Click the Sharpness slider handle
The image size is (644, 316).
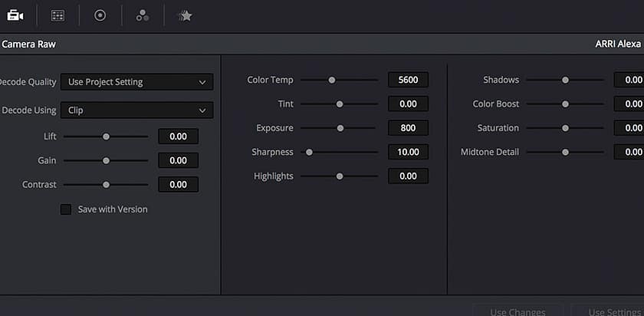pos(309,153)
